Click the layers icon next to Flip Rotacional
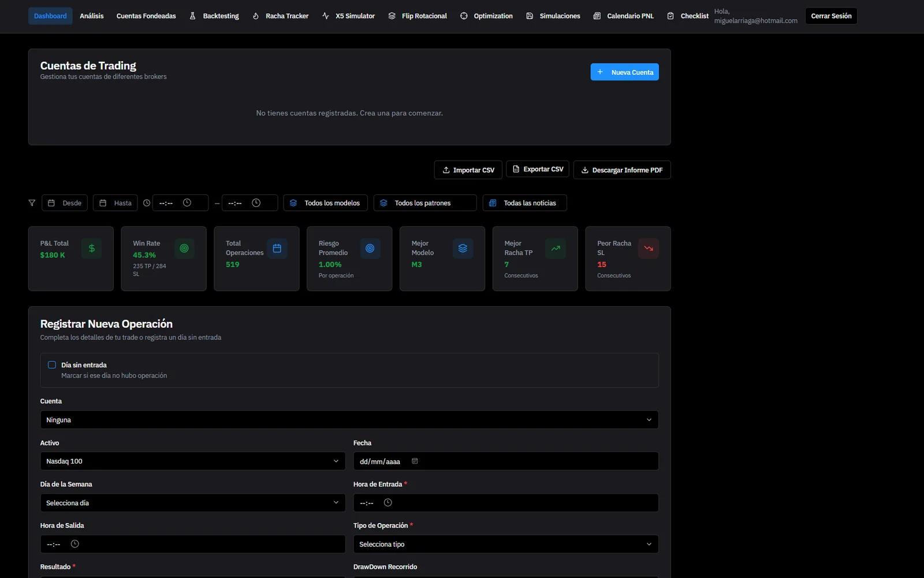Screen dimensions: 924x578 click(x=392, y=16)
